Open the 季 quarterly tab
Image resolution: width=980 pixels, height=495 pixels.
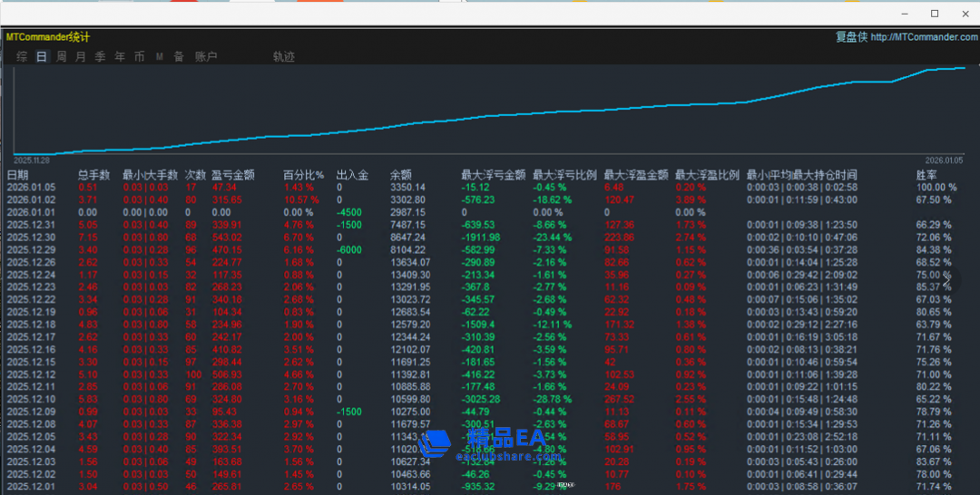100,56
